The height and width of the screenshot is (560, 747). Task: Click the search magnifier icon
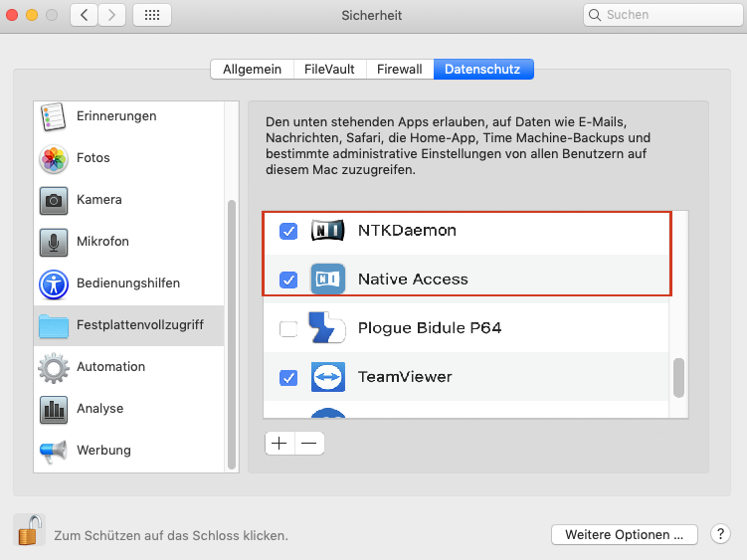(595, 15)
